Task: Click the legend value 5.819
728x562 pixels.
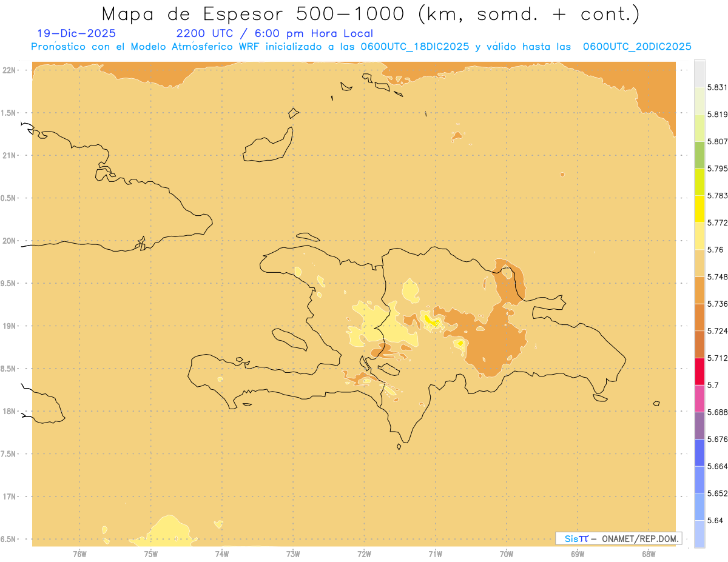Action: (717, 114)
